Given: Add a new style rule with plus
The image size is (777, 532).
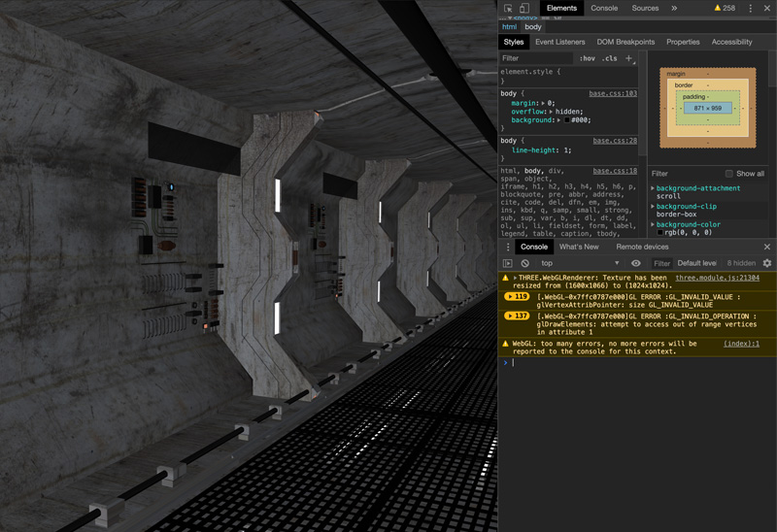Looking at the screenshot, I should (x=628, y=58).
